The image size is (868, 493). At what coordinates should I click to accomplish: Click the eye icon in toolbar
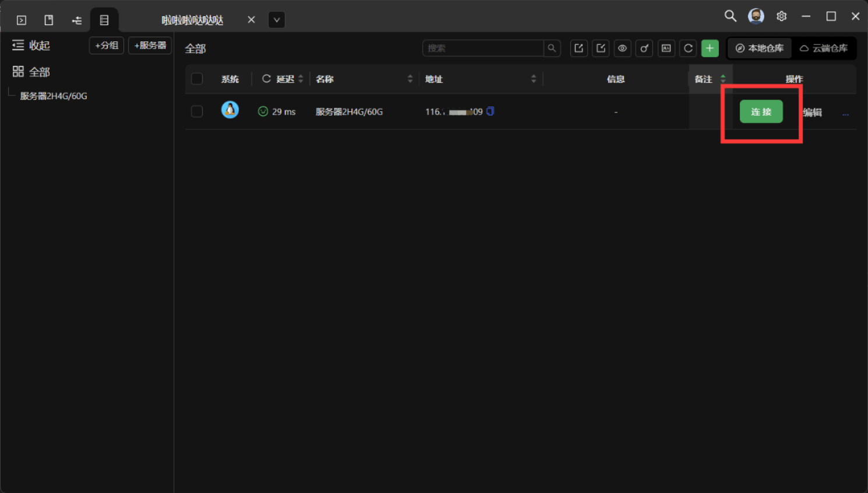[622, 48]
